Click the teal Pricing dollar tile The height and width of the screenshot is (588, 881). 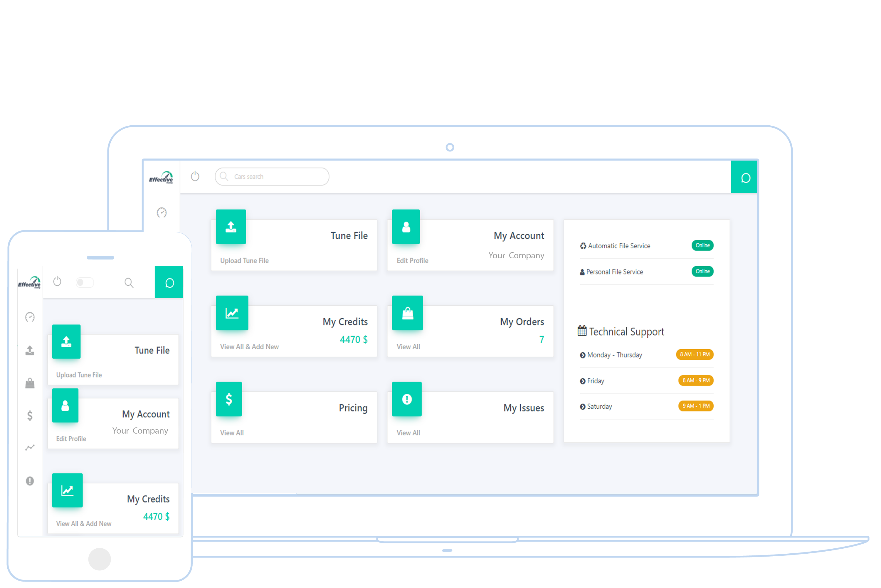[x=229, y=399]
